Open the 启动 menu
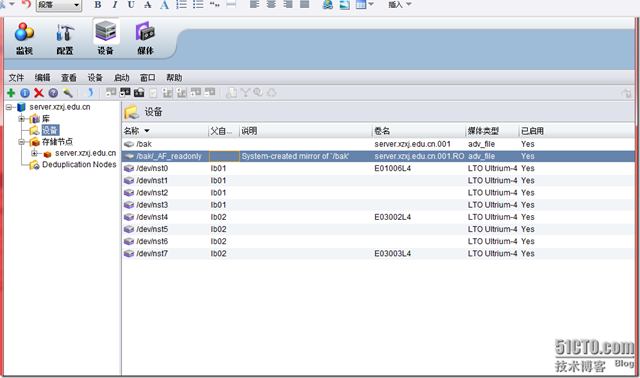The height and width of the screenshot is (378, 640). (x=121, y=78)
